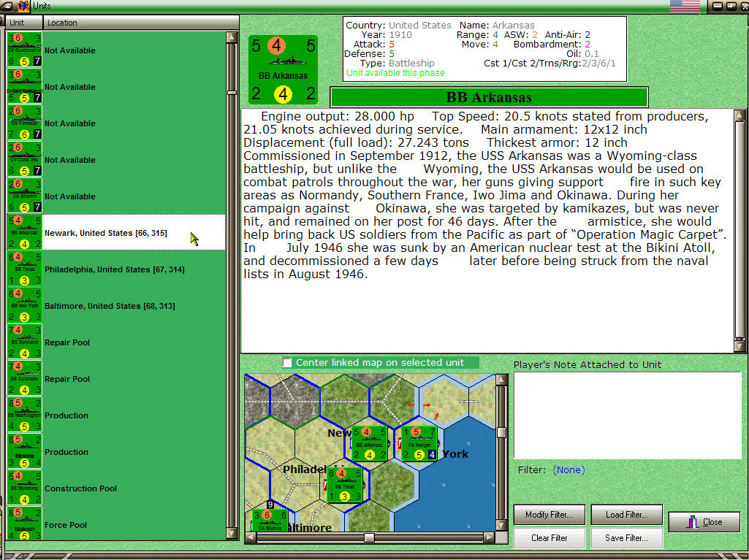
Task: Select the BB Maryland unit counter
Action: (x=24, y=342)
